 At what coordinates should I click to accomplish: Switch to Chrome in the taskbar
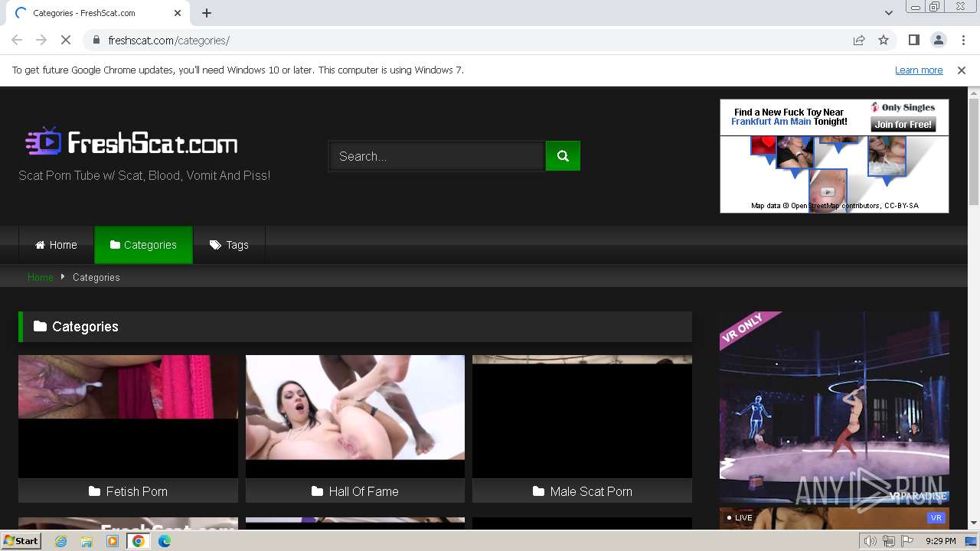(139, 541)
